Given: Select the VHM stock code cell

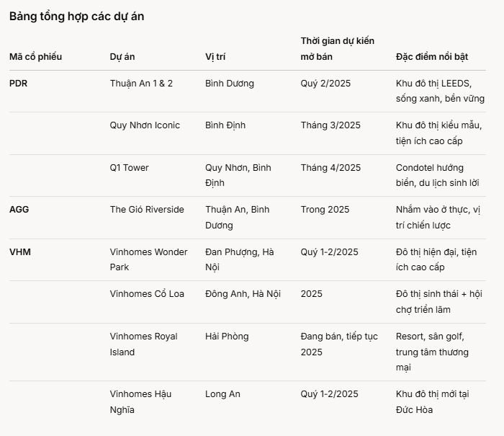Looking at the screenshot, I should click(x=20, y=252).
